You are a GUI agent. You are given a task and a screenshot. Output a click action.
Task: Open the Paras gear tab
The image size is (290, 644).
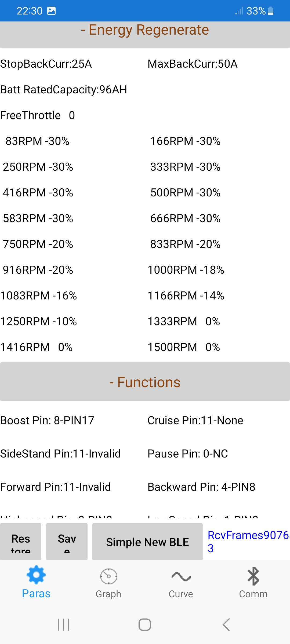pyautogui.click(x=36, y=582)
